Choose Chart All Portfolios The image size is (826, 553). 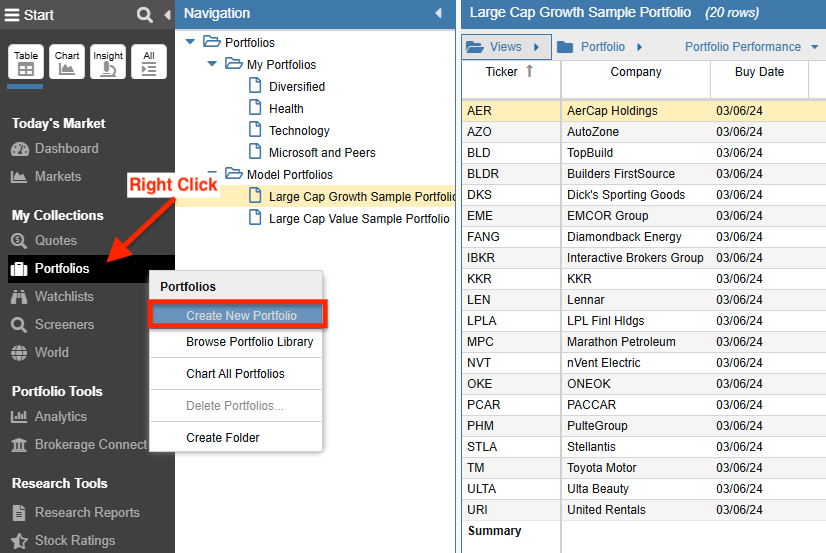[x=236, y=374]
